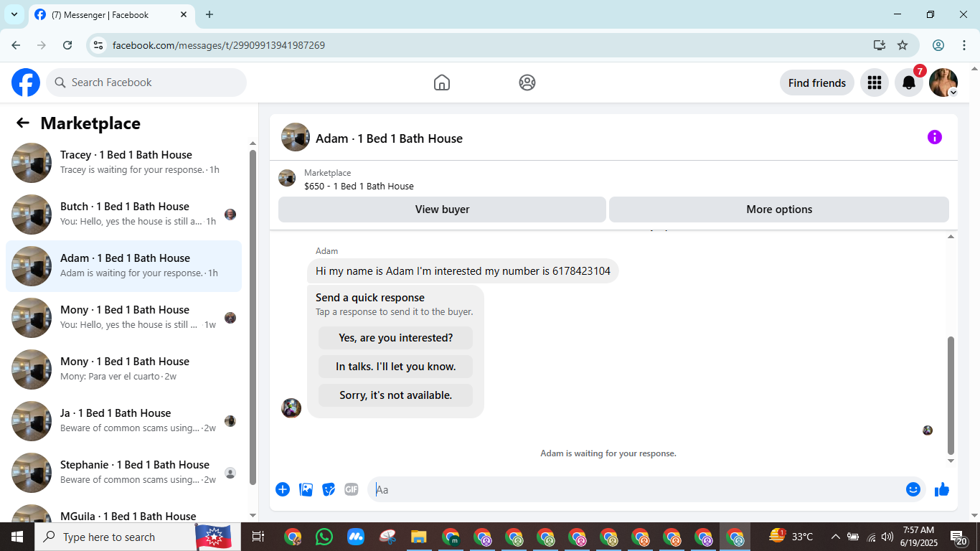Image resolution: width=980 pixels, height=551 pixels.
Task: Open Task View on taskbar
Action: point(258,537)
